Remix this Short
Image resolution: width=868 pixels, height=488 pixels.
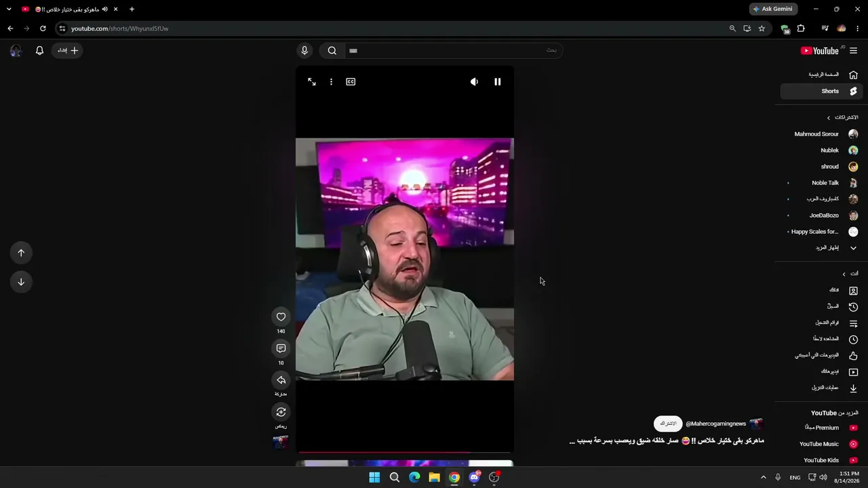[x=281, y=412]
